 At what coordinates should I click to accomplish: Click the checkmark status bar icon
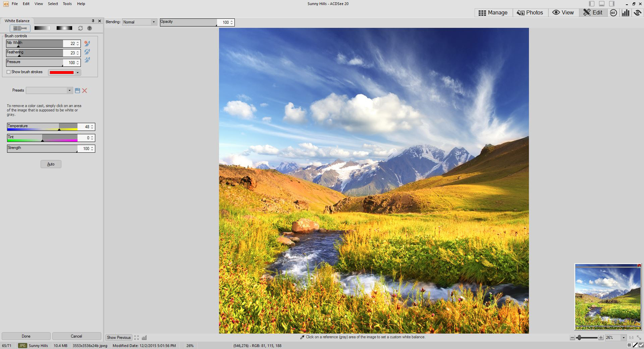tap(641, 345)
